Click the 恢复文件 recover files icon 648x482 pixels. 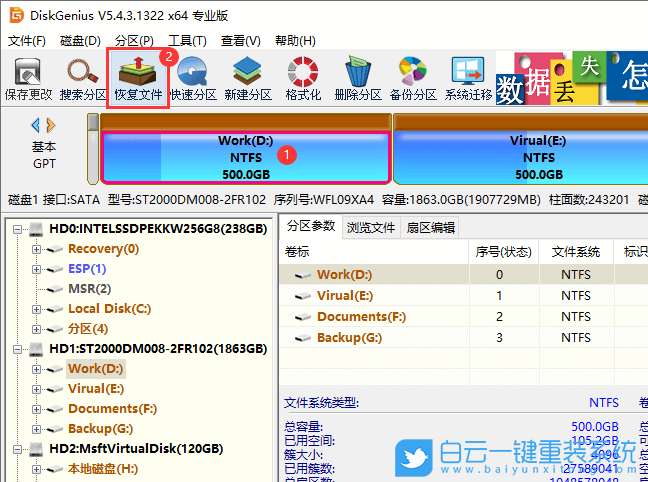point(138,79)
